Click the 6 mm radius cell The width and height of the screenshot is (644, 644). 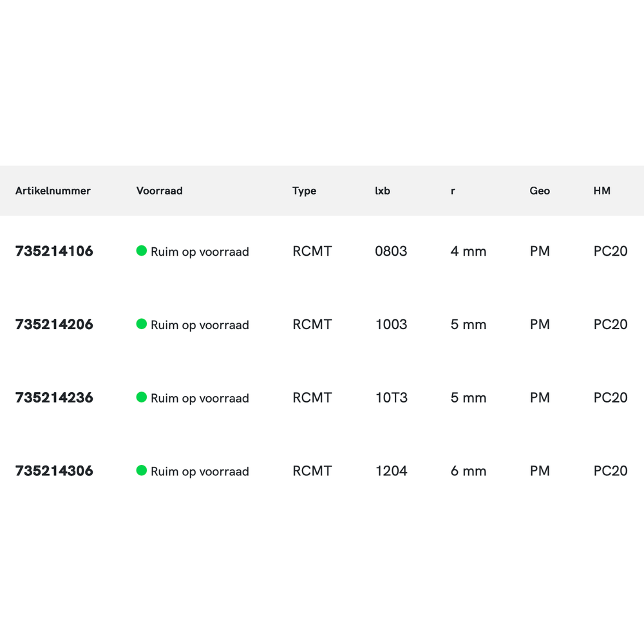468,471
